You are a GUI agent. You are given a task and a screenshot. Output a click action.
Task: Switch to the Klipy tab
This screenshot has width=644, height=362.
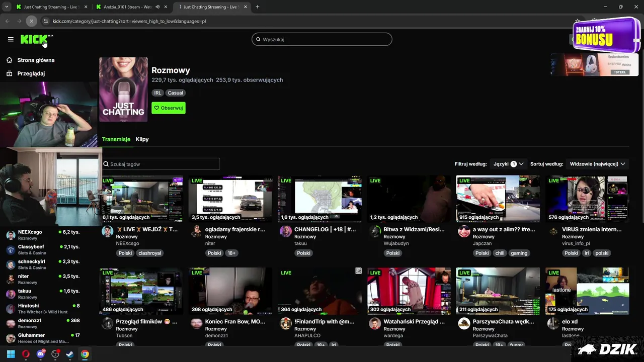pyautogui.click(x=142, y=139)
